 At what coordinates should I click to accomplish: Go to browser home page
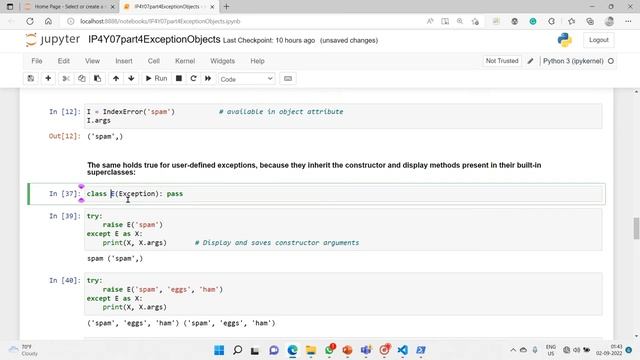click(48, 21)
